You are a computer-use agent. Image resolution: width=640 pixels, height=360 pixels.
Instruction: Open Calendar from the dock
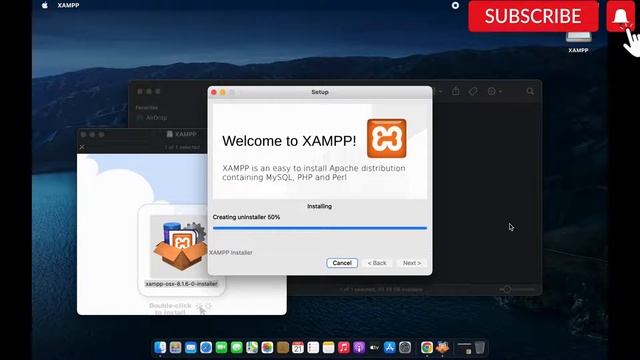tap(298, 347)
